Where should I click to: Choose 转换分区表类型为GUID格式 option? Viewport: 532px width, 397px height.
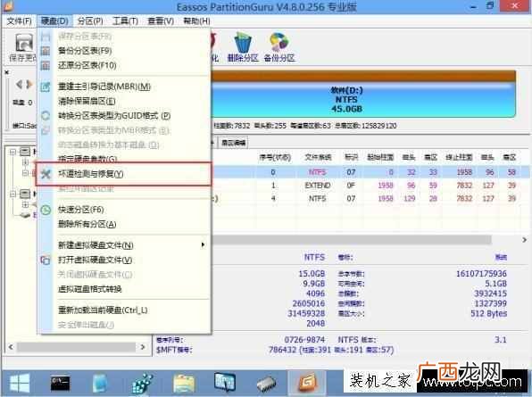pyautogui.click(x=125, y=116)
